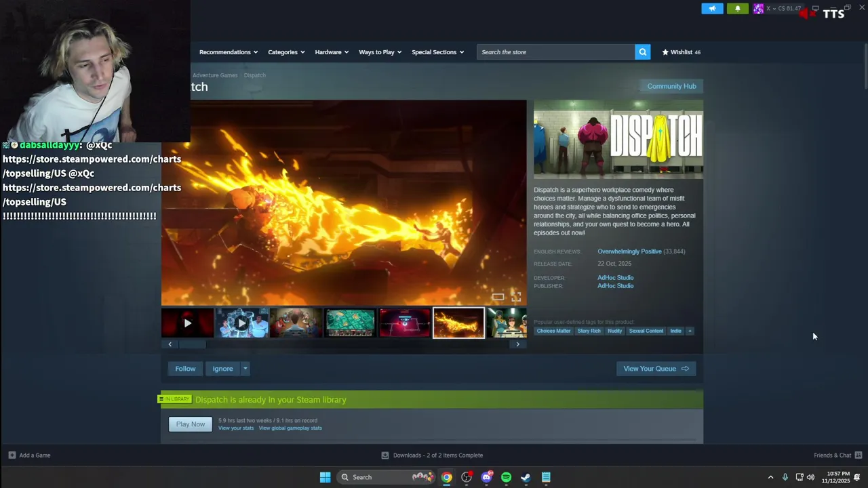Click the Add a Game plus icon
The height and width of the screenshot is (488, 868).
coord(12,455)
